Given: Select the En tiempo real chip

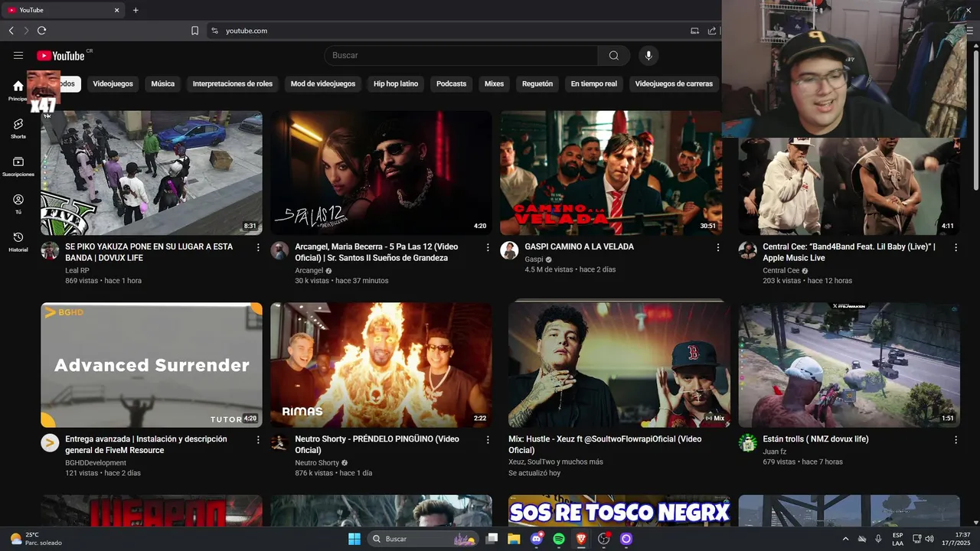Looking at the screenshot, I should point(593,83).
